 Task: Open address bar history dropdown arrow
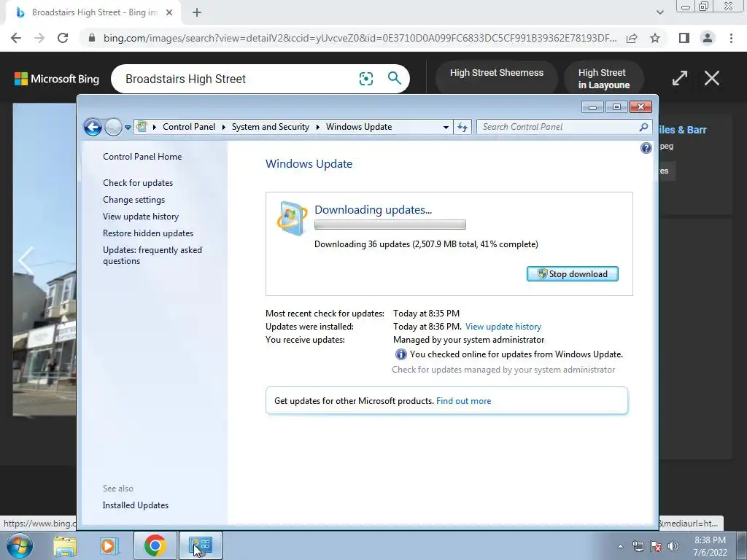pos(446,127)
